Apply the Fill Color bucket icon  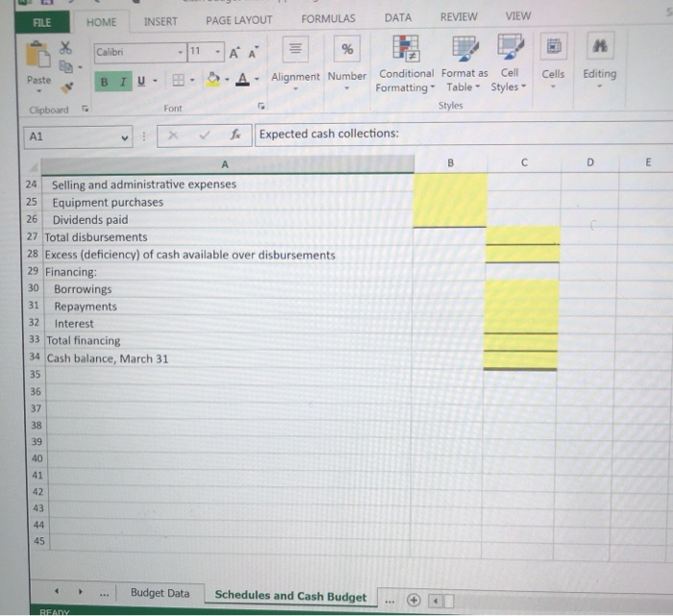[x=212, y=79]
